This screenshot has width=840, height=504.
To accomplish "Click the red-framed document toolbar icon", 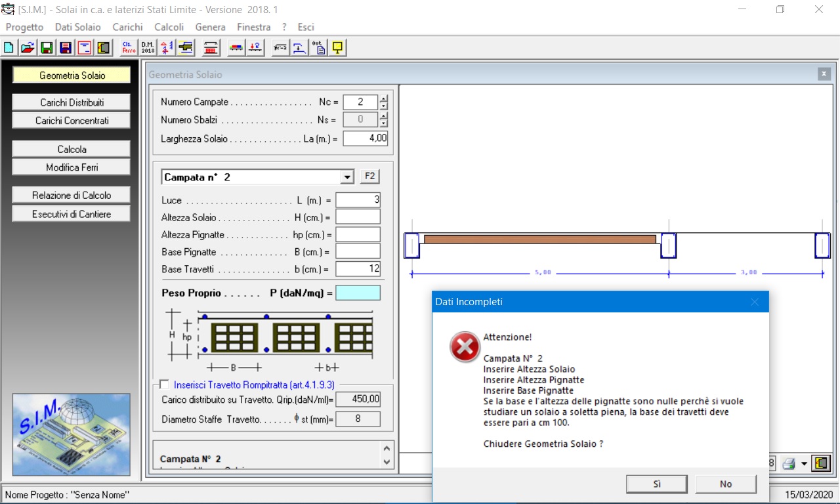I will pyautogui.click(x=85, y=47).
